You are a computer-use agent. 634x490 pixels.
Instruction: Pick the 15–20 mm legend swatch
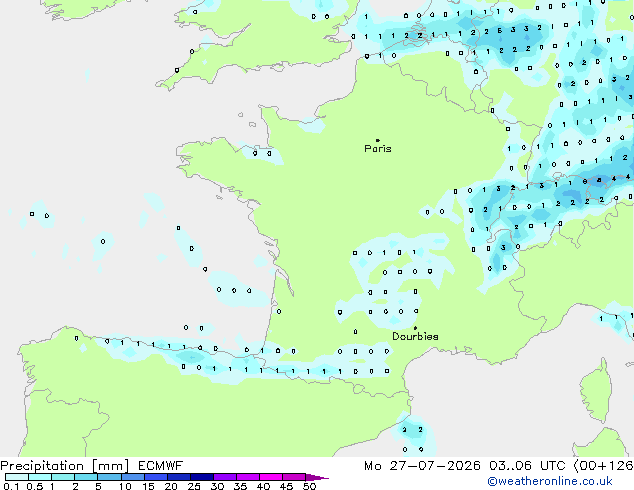[x=155, y=477]
